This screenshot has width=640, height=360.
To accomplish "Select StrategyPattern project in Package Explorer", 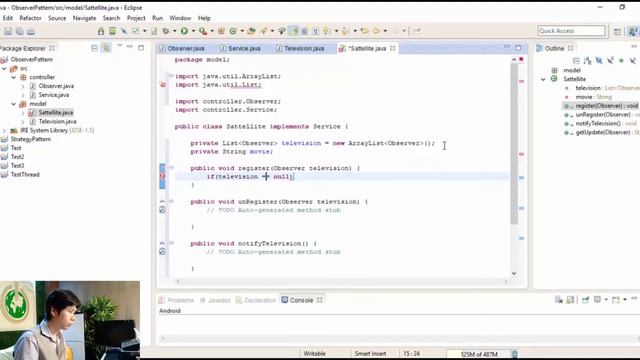I will click(x=31, y=139).
